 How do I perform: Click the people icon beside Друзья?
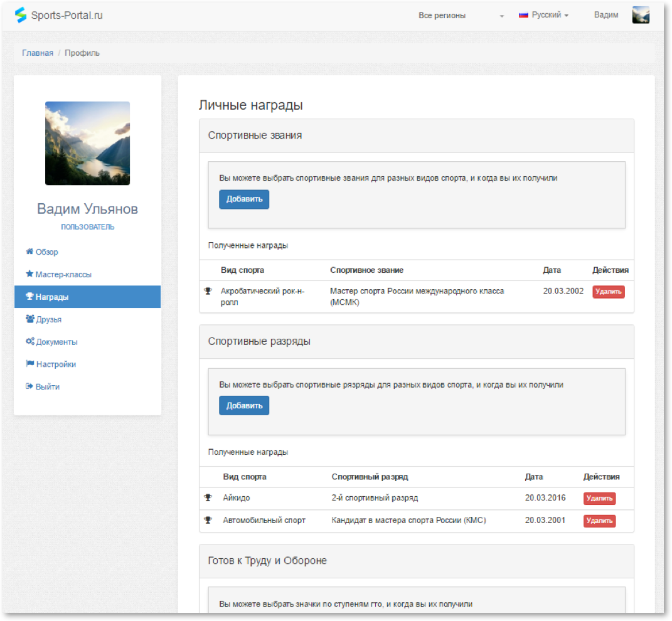(x=30, y=319)
